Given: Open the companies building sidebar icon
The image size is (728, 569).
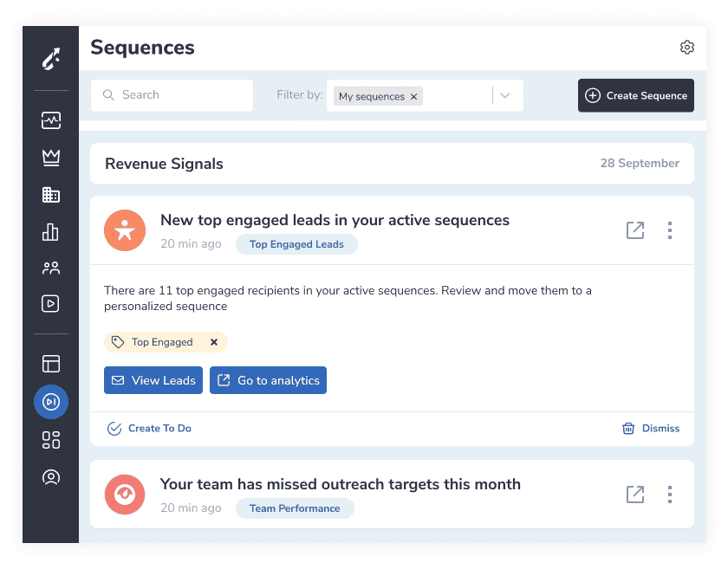Looking at the screenshot, I should tap(51, 195).
